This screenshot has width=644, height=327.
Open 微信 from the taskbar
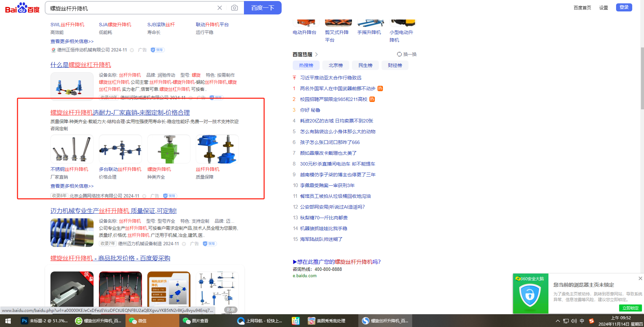(x=152, y=321)
